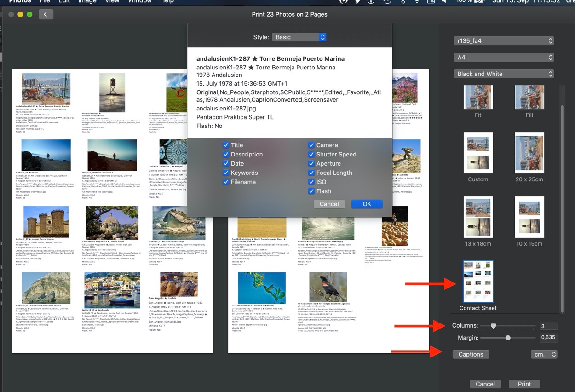This screenshot has height=392, width=575.
Task: Select the 13 x 18cm print format
Action: pos(478,217)
